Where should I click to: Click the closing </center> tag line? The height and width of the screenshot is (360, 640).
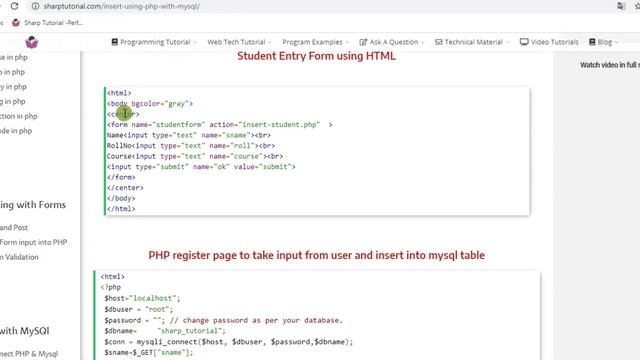(125, 188)
